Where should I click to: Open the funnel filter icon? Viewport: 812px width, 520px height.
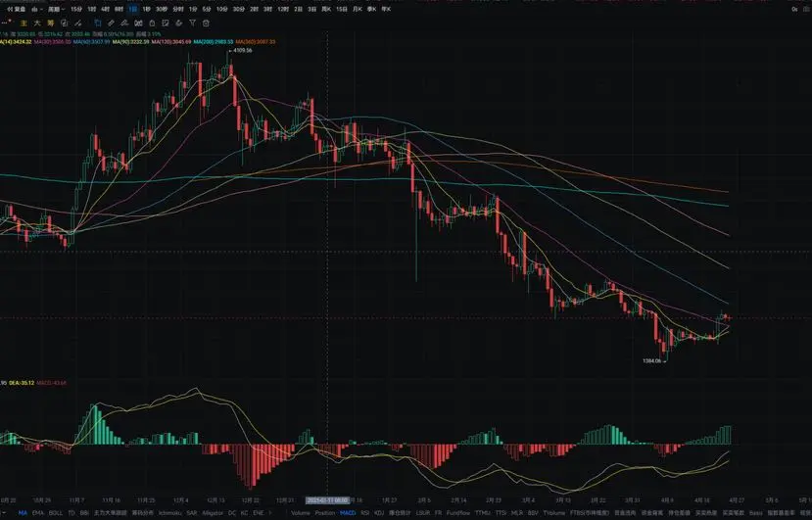(x=192, y=24)
